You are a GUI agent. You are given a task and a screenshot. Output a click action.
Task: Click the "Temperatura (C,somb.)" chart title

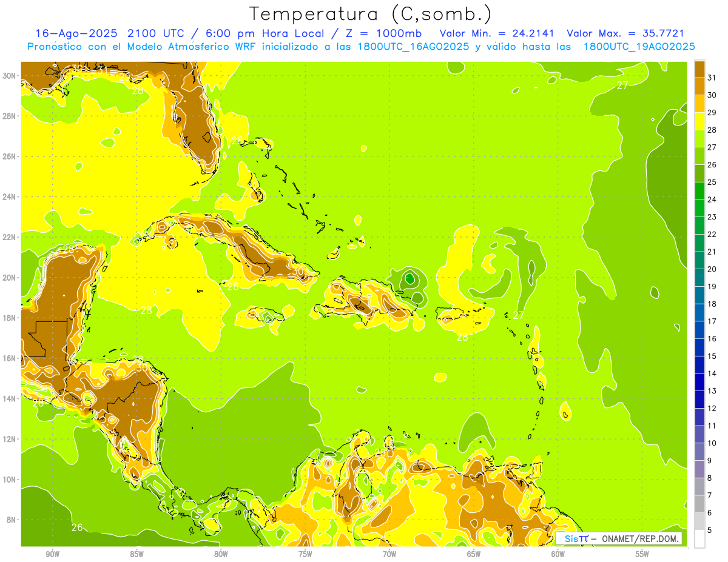click(x=370, y=14)
